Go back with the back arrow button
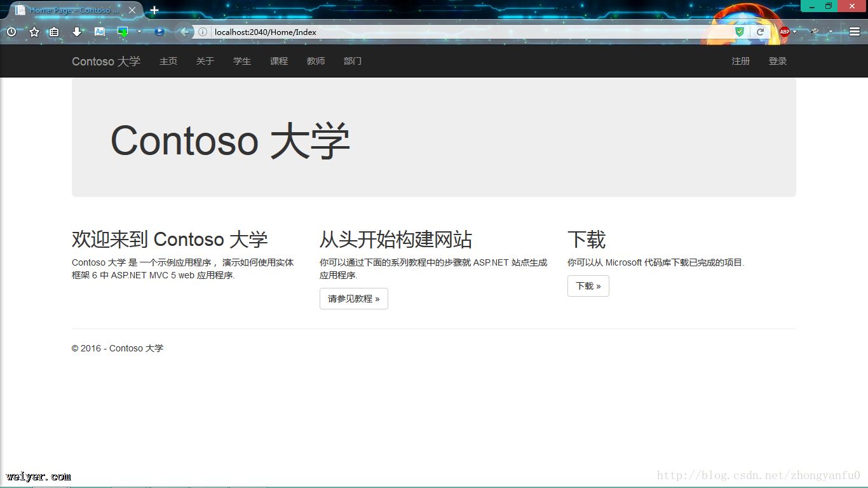The width and height of the screenshot is (868, 488). [x=184, y=32]
